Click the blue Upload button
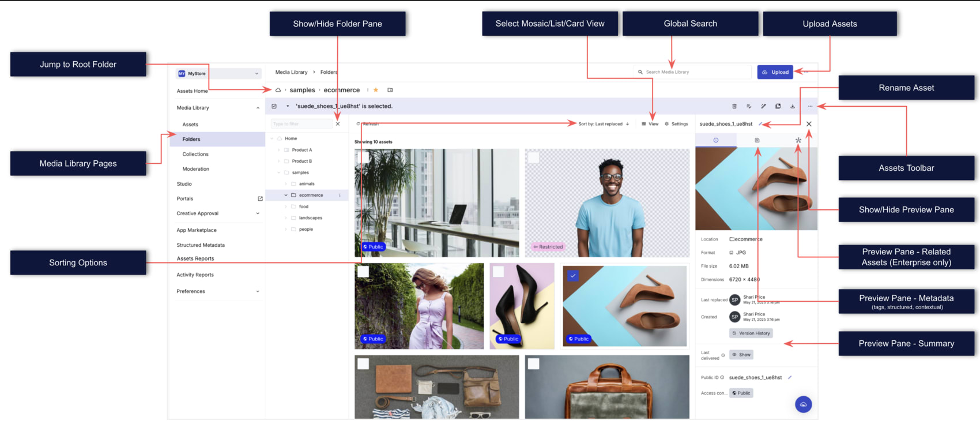The height and width of the screenshot is (428, 980). 775,72
